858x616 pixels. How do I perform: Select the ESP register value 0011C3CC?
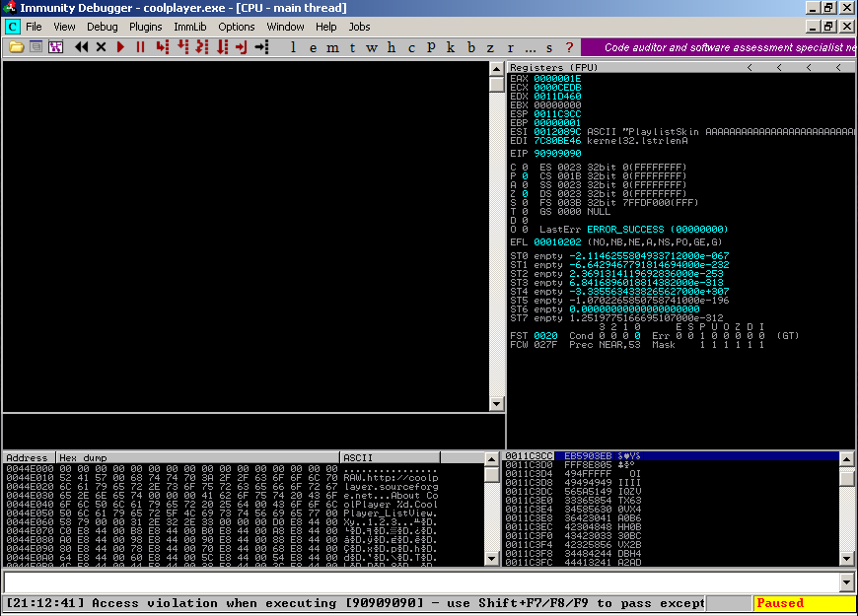557,113
